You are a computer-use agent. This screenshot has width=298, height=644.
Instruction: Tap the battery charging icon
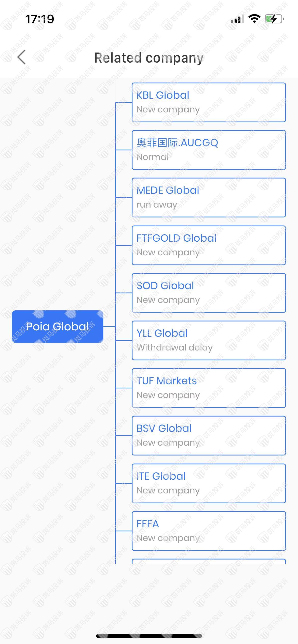pyautogui.click(x=274, y=19)
